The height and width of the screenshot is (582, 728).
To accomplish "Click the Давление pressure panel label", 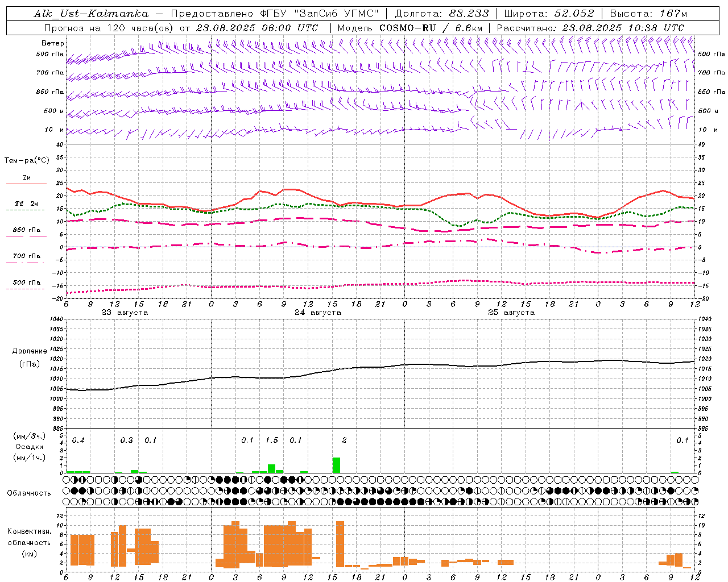I will 30,351.
